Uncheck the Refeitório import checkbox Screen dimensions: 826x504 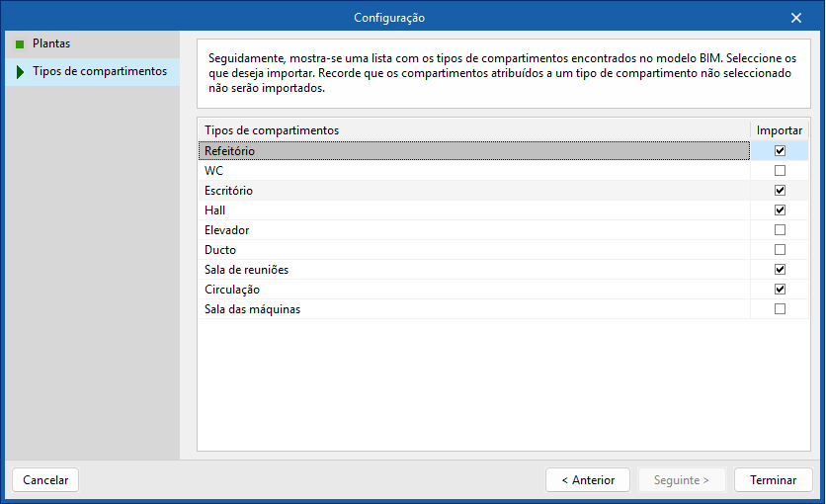[780, 151]
